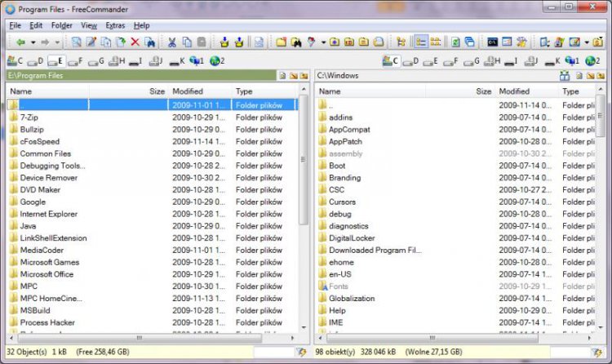Click the grayed paste icon
The image size is (612, 364).
(x=202, y=42)
